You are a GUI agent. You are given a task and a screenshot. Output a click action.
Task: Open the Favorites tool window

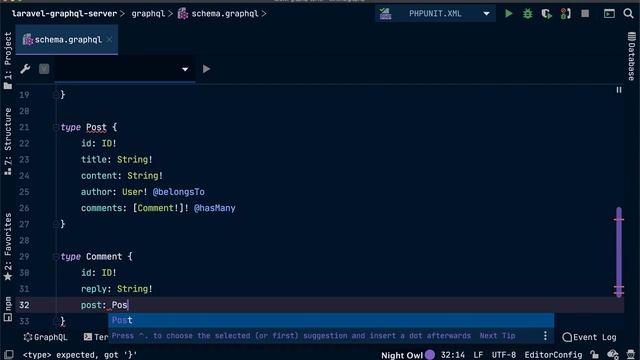click(x=8, y=247)
